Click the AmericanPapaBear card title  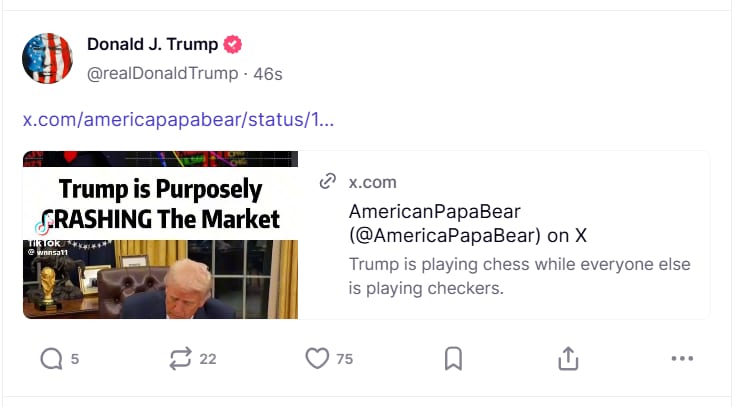pos(468,224)
